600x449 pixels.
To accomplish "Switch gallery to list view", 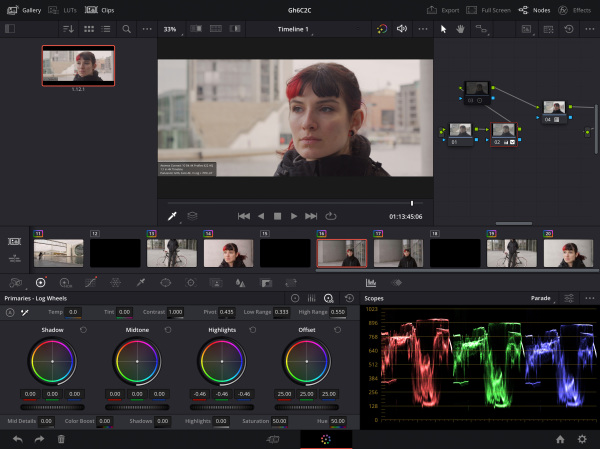I will [x=106, y=29].
